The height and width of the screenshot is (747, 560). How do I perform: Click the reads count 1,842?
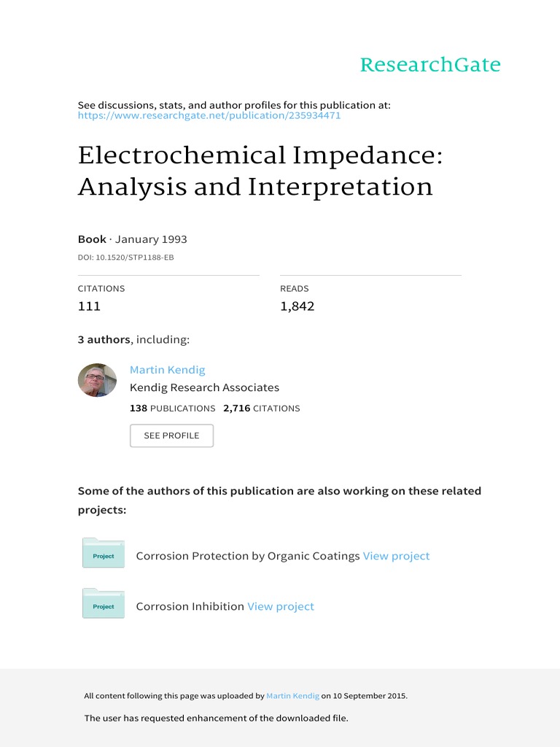297,306
